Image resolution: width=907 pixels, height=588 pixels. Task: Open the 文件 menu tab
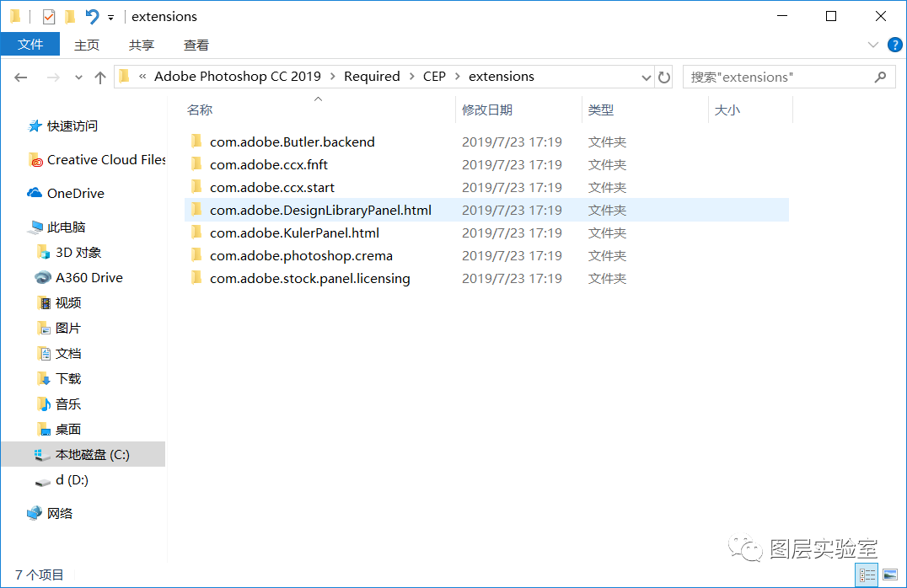click(x=30, y=45)
